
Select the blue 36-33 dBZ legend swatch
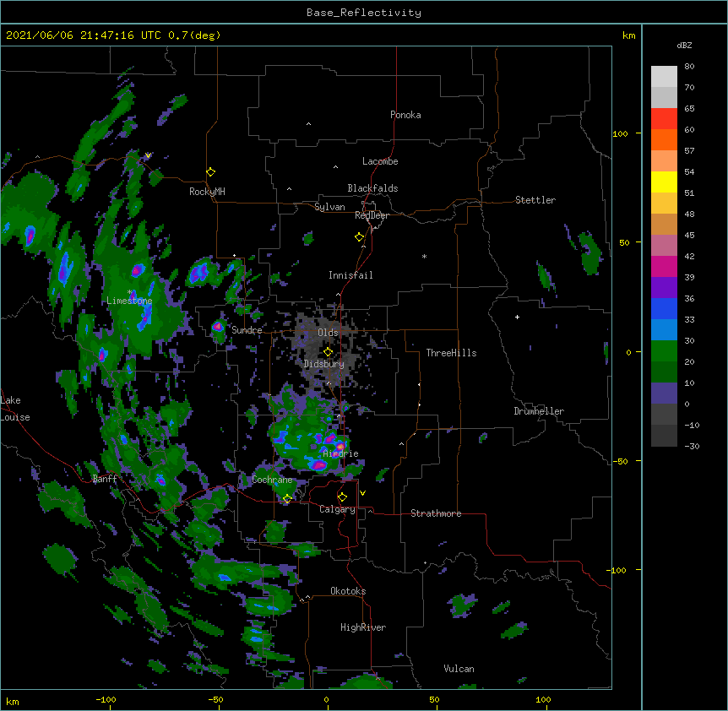click(x=664, y=309)
